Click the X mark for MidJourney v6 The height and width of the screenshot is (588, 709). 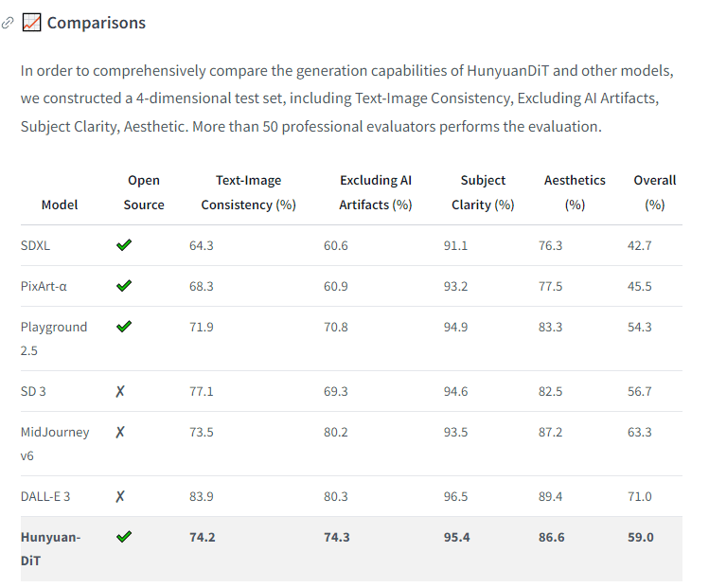coord(120,432)
